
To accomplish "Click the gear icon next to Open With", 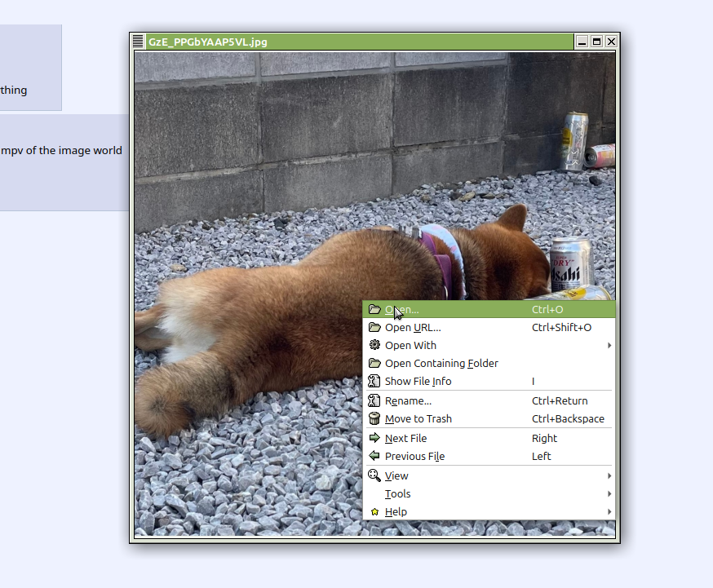I will (374, 345).
